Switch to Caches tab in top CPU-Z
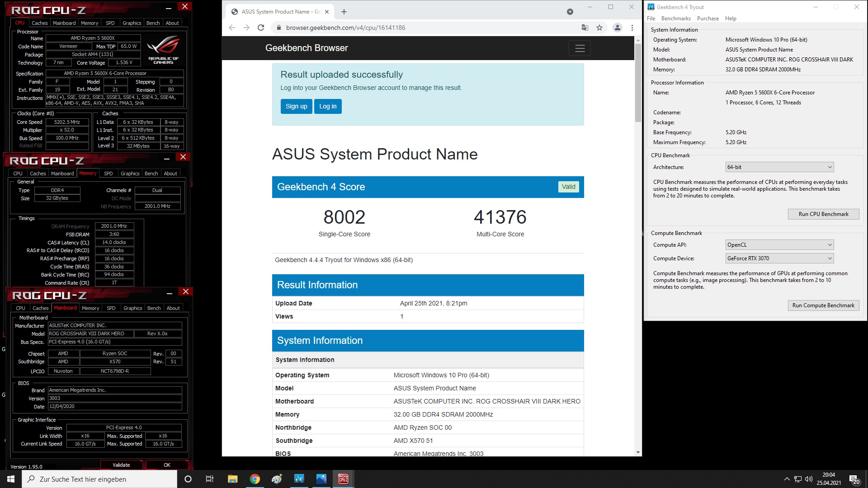The width and height of the screenshot is (868, 488). (39, 23)
